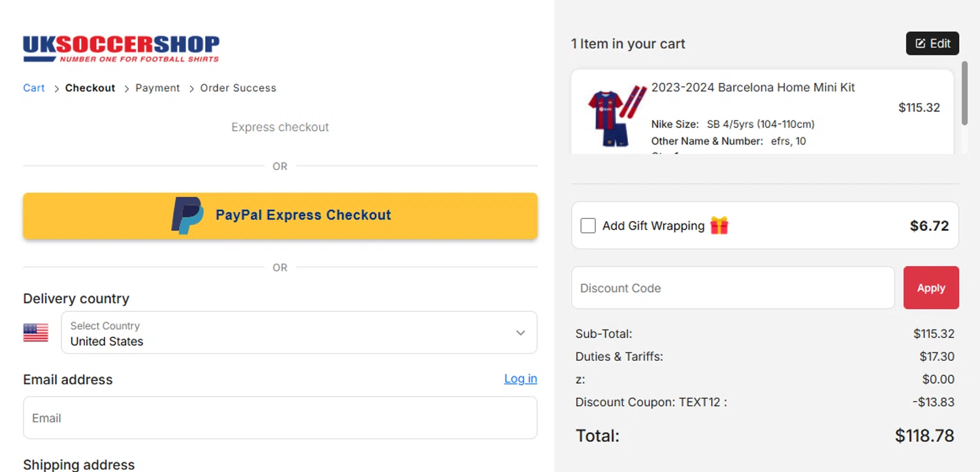Go back to the Cart breadcrumb
Viewport: 980px width, 472px height.
(34, 88)
